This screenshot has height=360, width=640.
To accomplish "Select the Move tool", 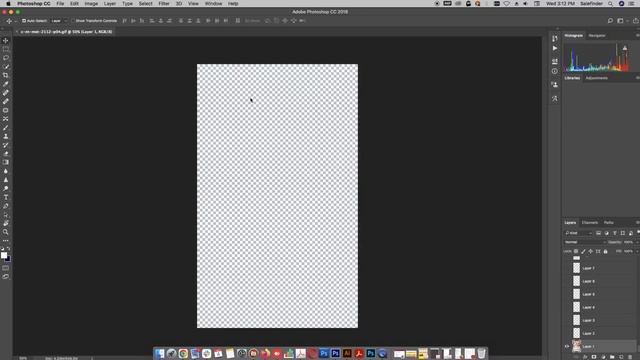I will pyautogui.click(x=6, y=40).
